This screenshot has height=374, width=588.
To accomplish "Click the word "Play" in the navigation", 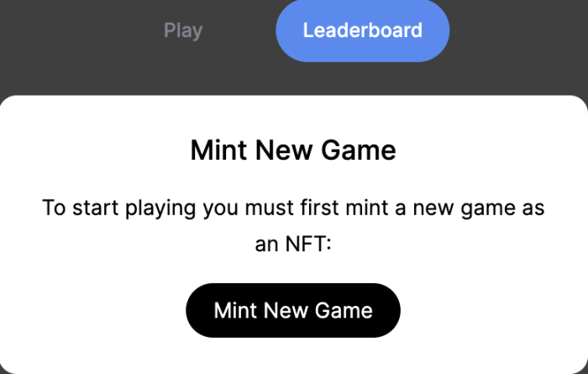I will click(183, 31).
